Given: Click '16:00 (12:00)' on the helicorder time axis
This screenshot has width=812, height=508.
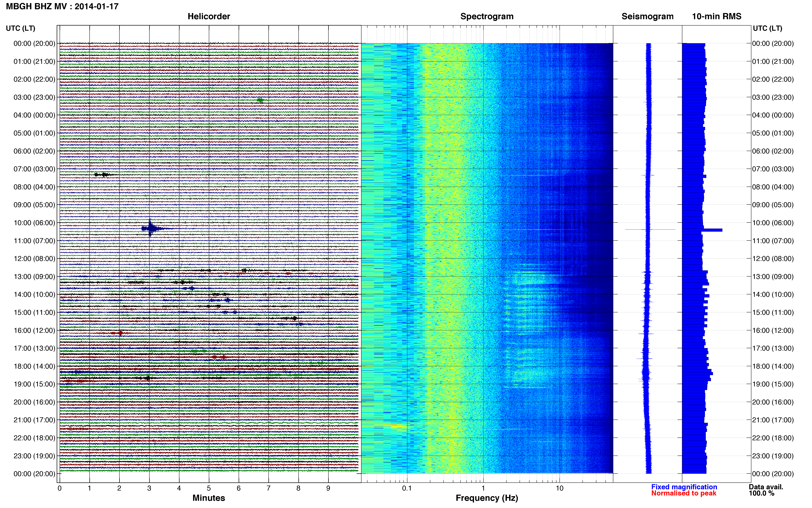Looking at the screenshot, I should (34, 330).
